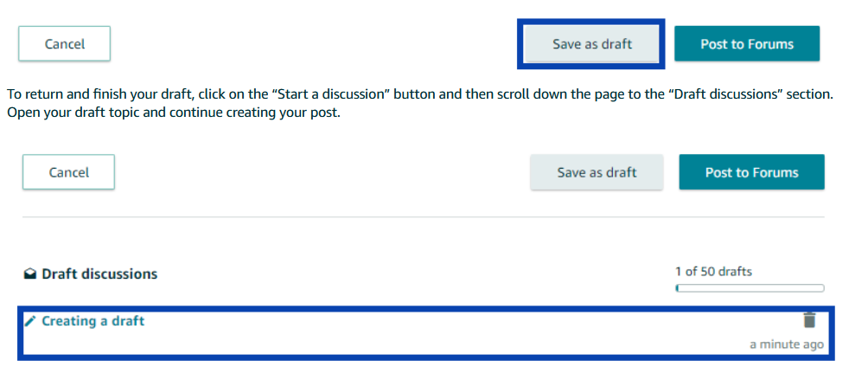Image resolution: width=868 pixels, height=367 pixels.
Task: Click Cancel in the row with the outlined button
Action: coord(65,44)
